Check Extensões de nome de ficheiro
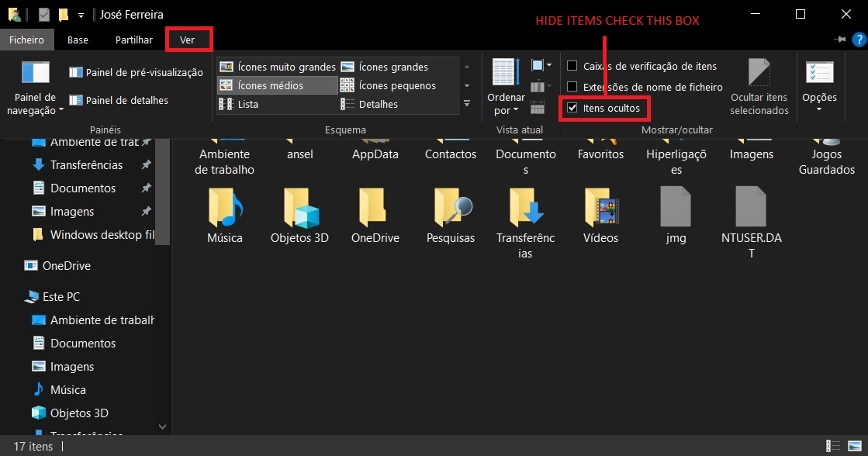The image size is (868, 456). 572,87
